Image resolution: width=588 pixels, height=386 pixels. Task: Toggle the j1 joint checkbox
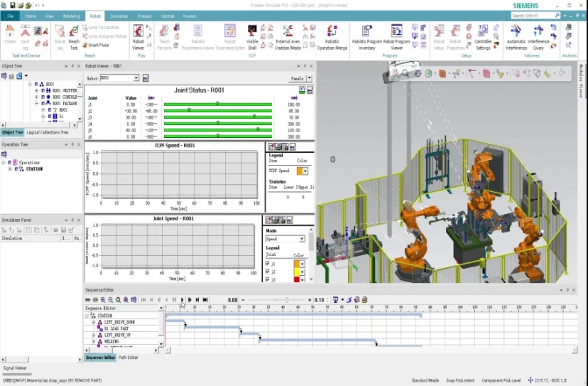pyautogui.click(x=268, y=263)
